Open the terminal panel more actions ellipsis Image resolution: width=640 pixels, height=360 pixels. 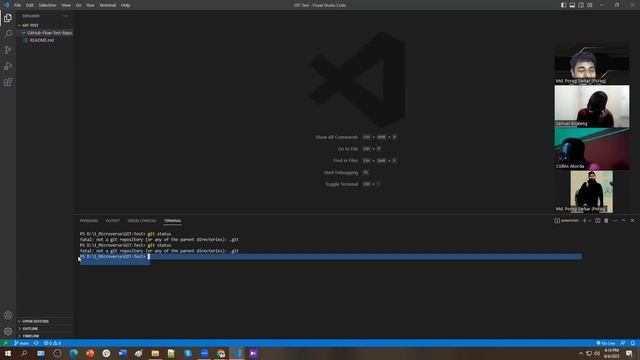pos(615,220)
